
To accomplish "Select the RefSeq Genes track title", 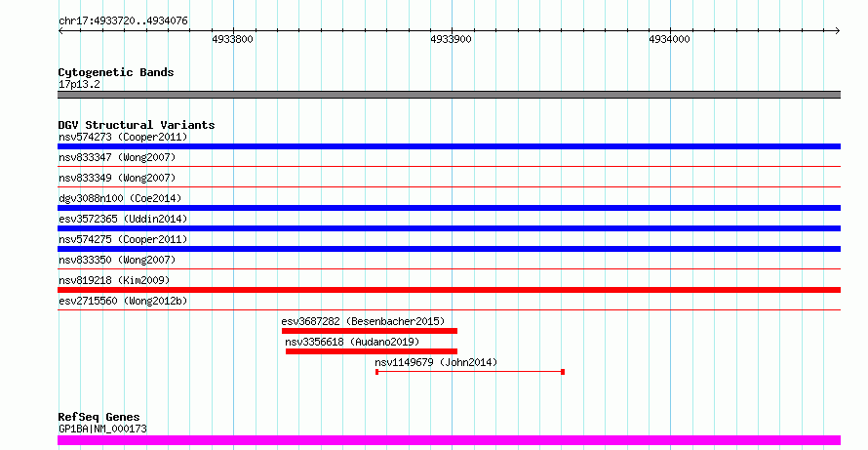I will click(x=99, y=417).
